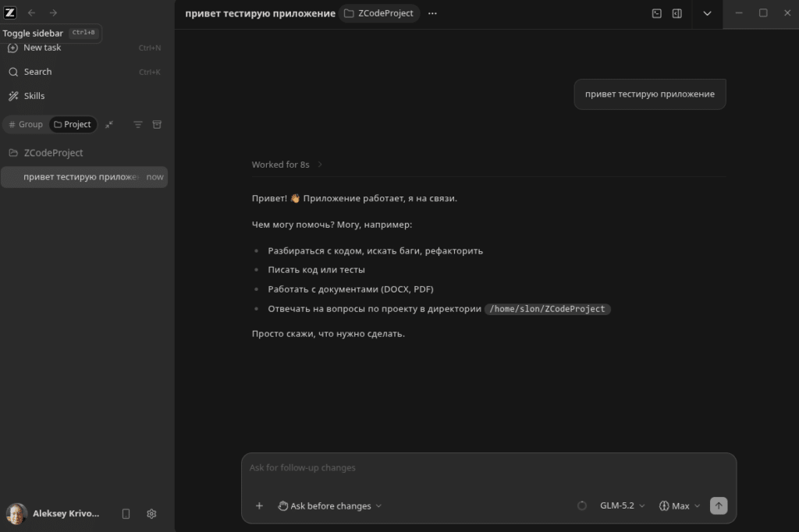Screen dimensions: 799x532
Task: Click 'Привет! Приложение работает' reply text
Action: [354, 198]
